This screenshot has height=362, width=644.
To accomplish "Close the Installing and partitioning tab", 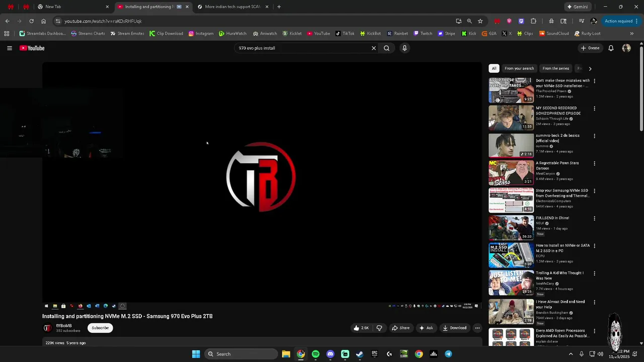I will click(x=187, y=7).
